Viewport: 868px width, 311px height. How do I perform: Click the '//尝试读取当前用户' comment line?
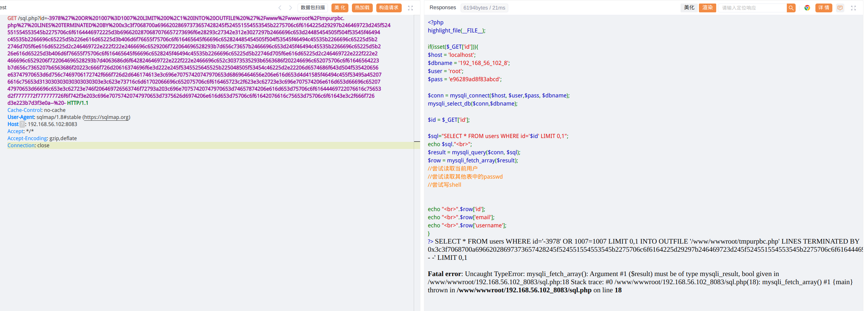click(453, 169)
